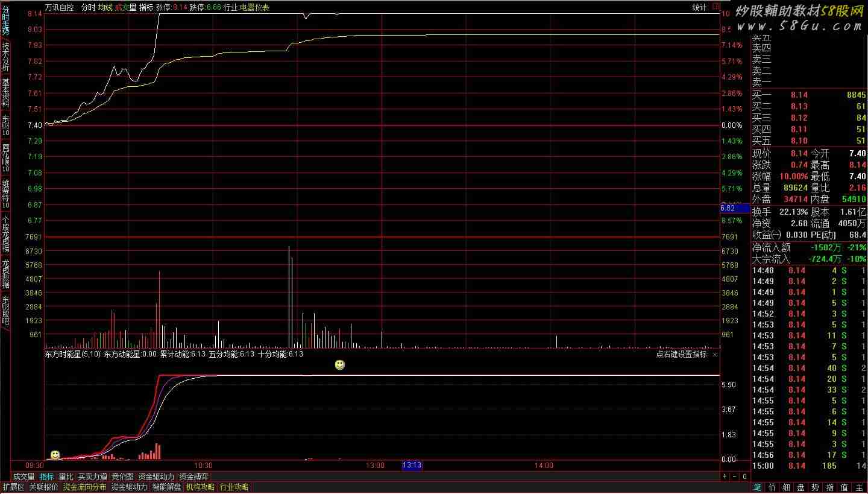Click the 涨幅 value 10.00%
Image resolution: width=868 pixels, height=494 pixels.
pos(793,177)
